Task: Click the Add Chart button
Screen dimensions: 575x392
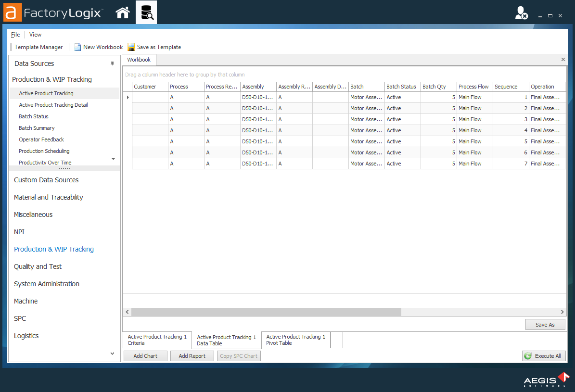Action: point(145,356)
